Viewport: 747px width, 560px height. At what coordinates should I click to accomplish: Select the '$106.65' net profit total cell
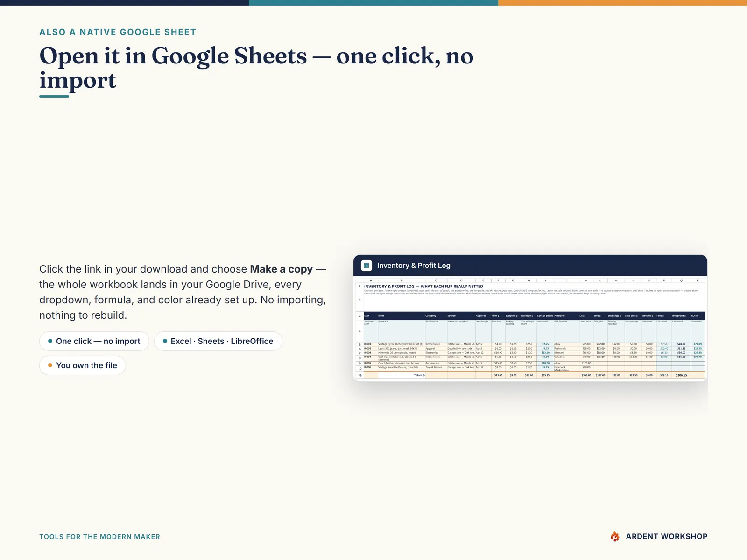pyautogui.click(x=681, y=375)
